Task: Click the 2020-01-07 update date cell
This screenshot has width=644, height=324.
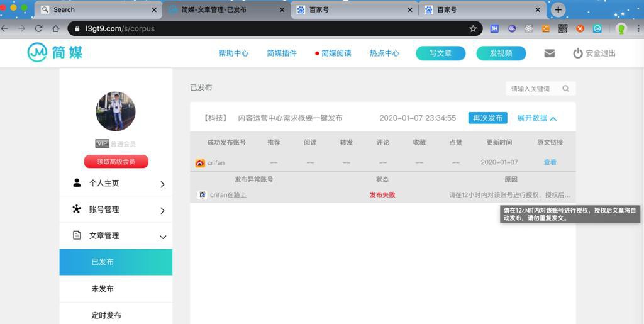Action: pos(499,162)
